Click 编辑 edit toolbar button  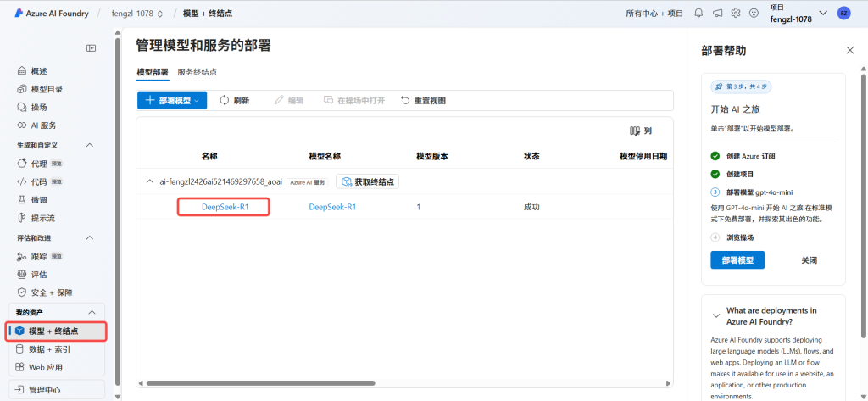pyautogui.click(x=289, y=100)
